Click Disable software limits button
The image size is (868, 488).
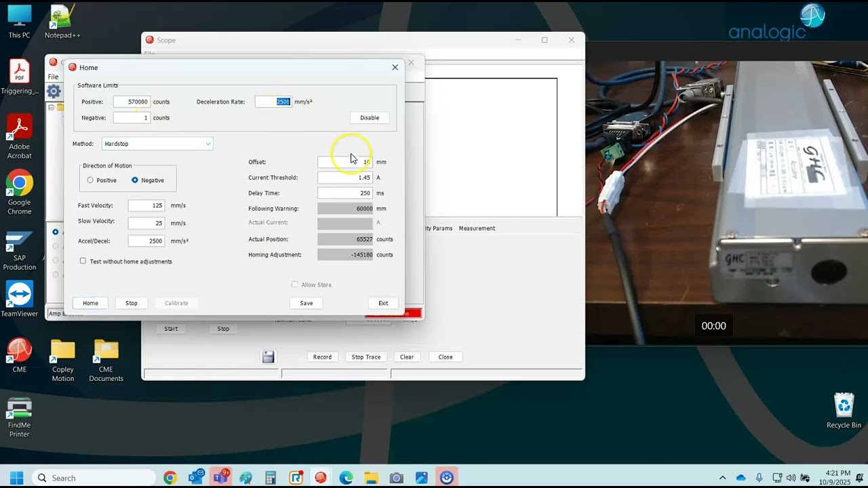(x=370, y=118)
